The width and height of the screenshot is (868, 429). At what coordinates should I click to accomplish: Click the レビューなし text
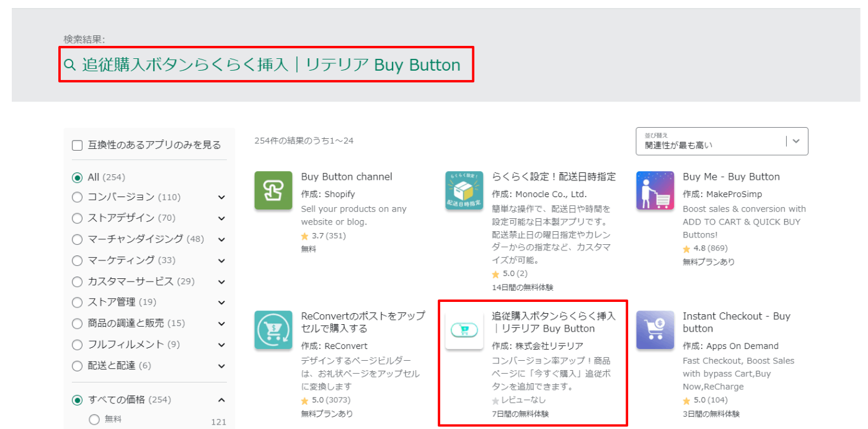524,400
